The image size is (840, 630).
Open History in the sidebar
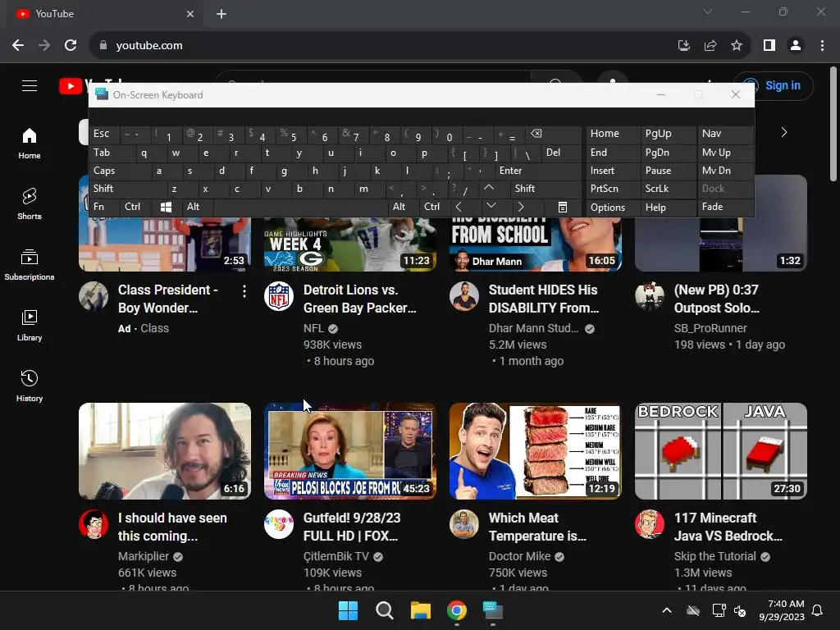click(30, 386)
